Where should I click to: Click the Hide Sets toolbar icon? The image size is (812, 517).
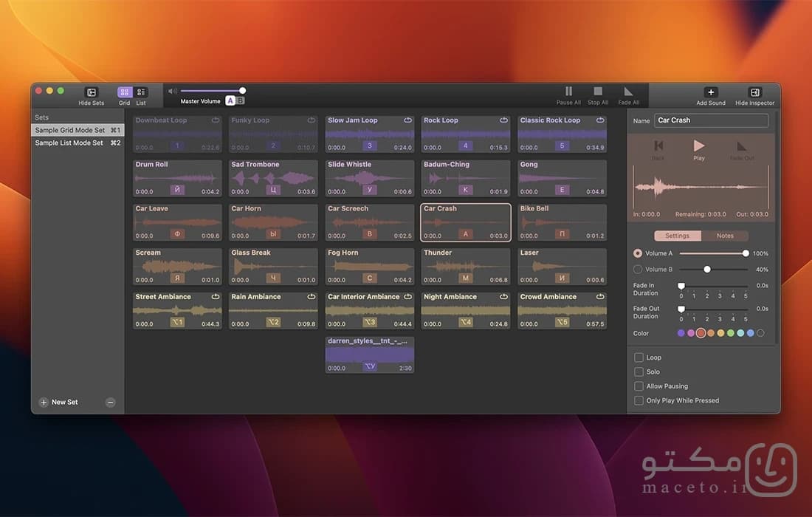coord(91,92)
